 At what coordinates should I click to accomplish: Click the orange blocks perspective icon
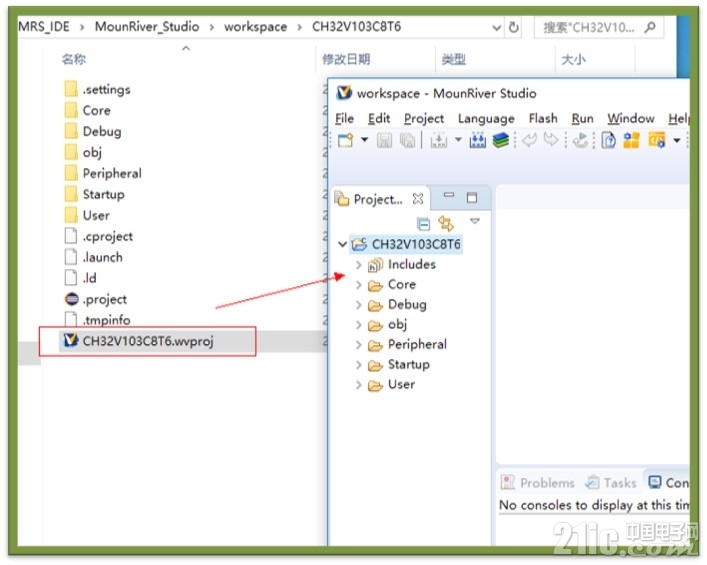tap(631, 141)
